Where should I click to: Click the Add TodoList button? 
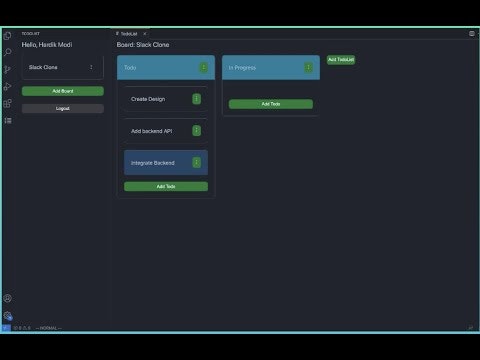click(x=341, y=60)
